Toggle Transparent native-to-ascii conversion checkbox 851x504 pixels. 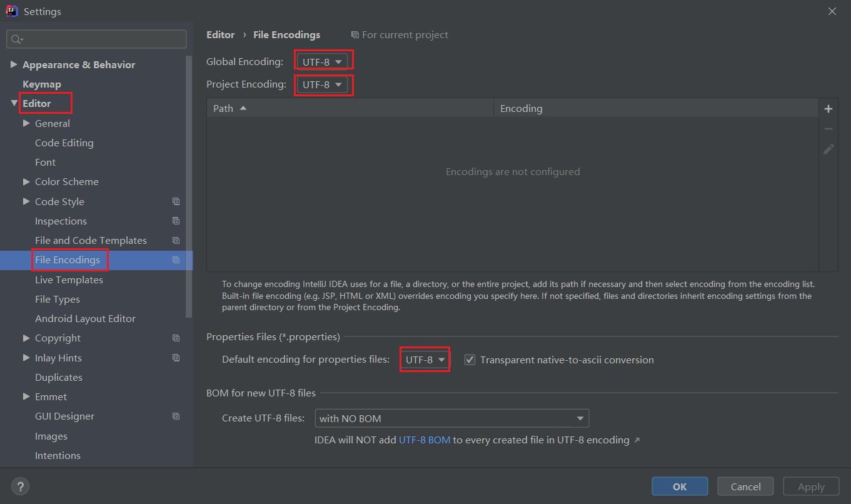pos(470,360)
